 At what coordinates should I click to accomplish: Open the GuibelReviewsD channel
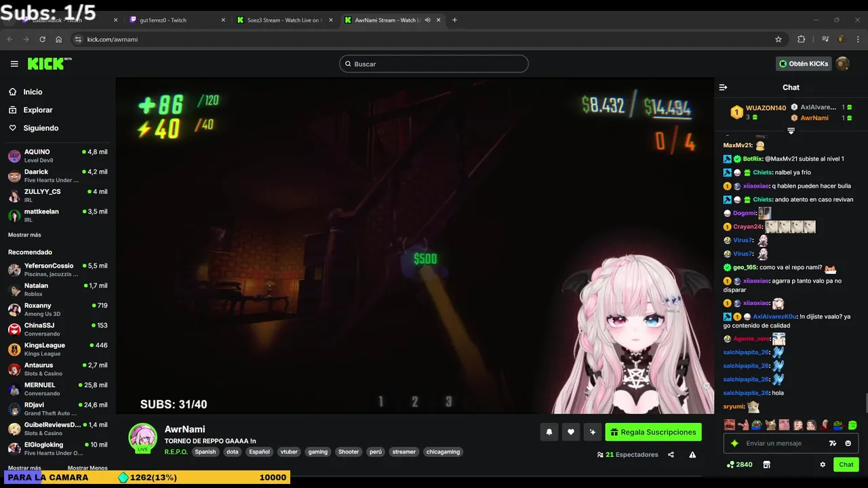[x=58, y=428]
